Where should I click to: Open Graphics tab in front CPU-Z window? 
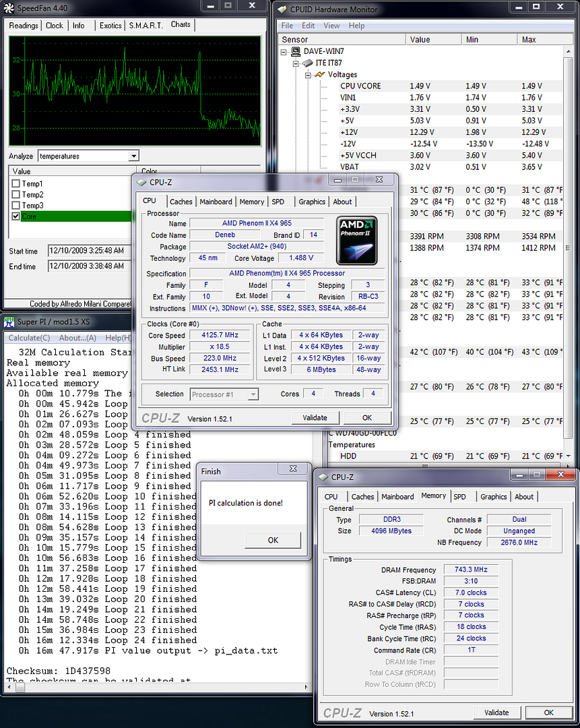coord(312,202)
